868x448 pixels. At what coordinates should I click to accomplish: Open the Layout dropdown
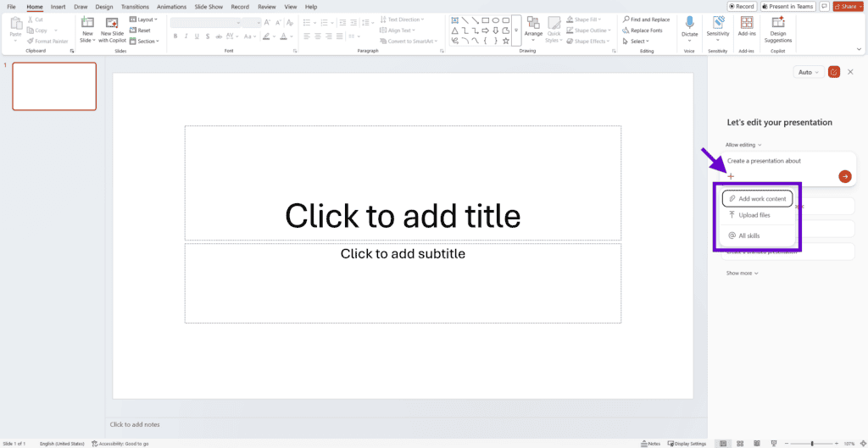144,19
